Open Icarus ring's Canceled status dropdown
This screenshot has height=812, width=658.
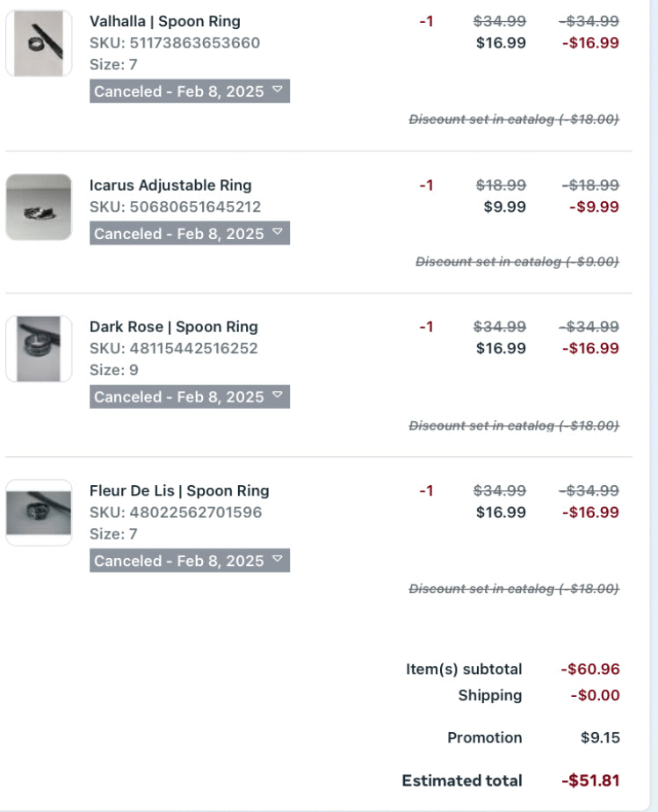click(x=189, y=234)
